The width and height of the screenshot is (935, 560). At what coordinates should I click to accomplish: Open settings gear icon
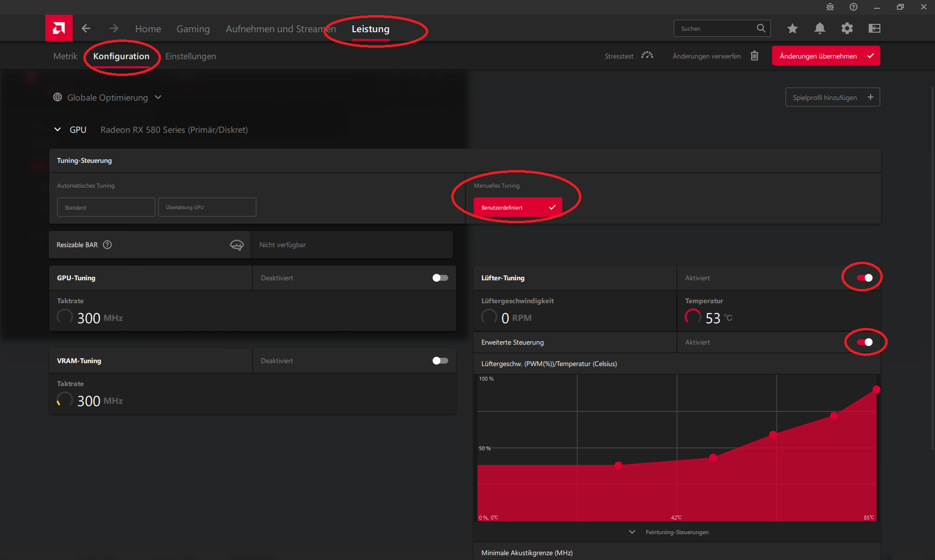point(847,29)
